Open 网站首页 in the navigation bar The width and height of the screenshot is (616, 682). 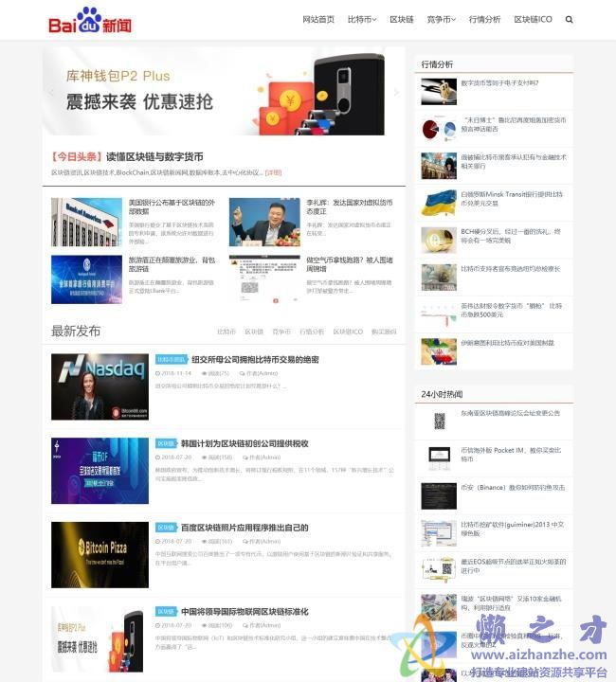318,20
